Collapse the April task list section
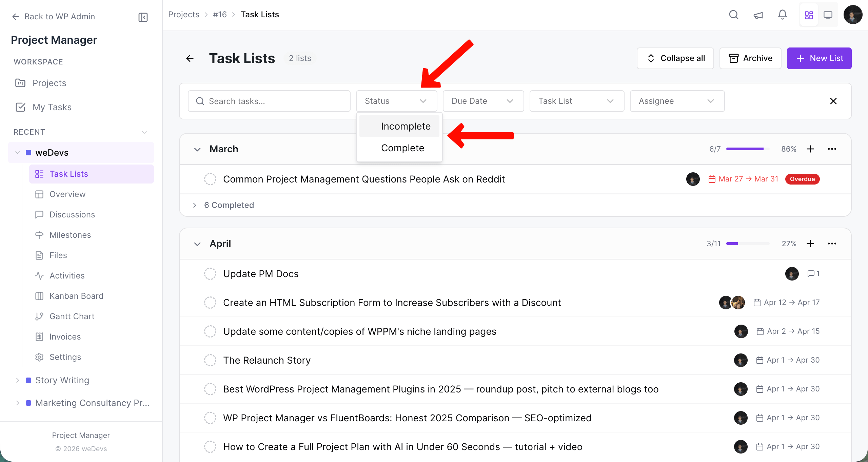Screen dimensions: 868x462 pyautogui.click(x=198, y=244)
